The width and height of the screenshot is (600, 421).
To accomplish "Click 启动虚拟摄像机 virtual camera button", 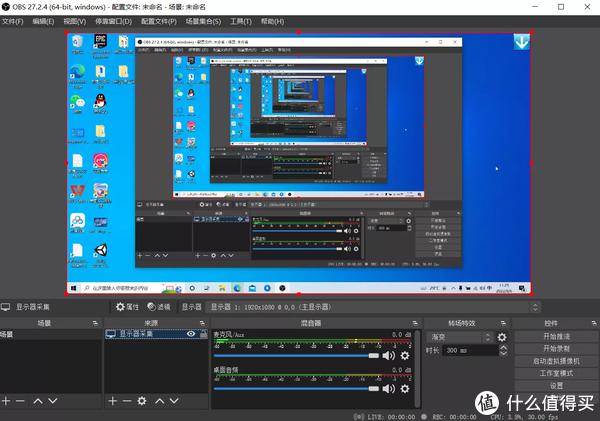I will coord(556,361).
